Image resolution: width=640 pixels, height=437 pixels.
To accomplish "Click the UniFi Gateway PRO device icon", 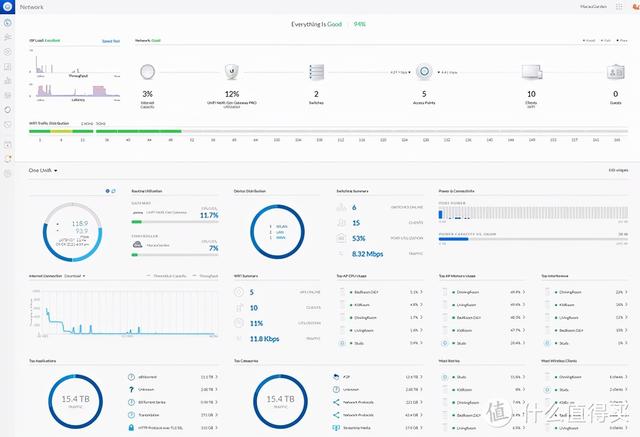I will click(232, 71).
